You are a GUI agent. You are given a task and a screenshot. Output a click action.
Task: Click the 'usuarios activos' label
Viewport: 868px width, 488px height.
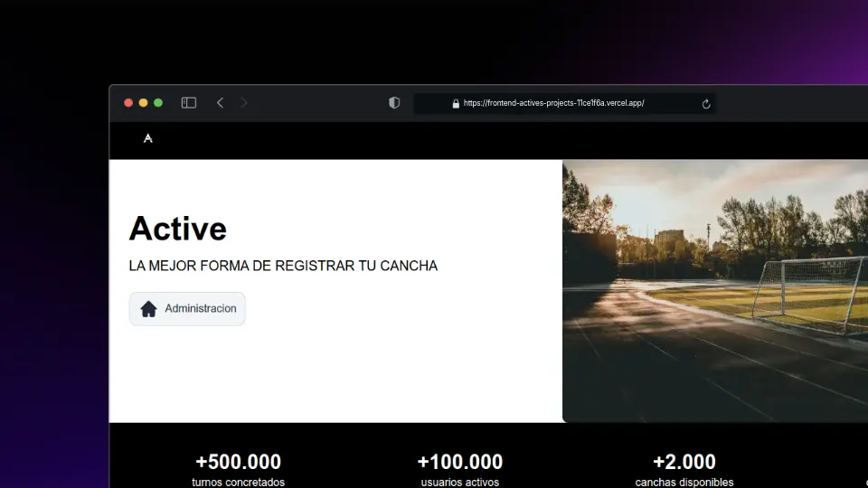coord(459,483)
